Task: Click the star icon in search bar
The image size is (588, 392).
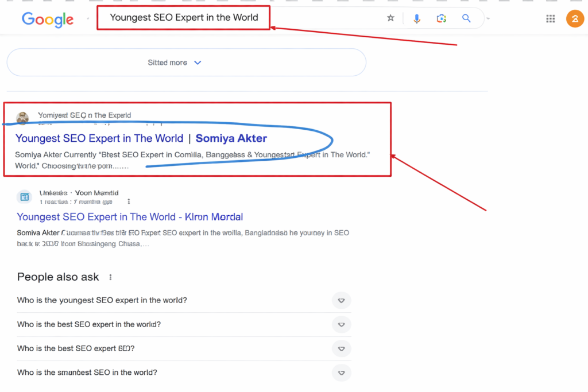Action: (x=390, y=18)
